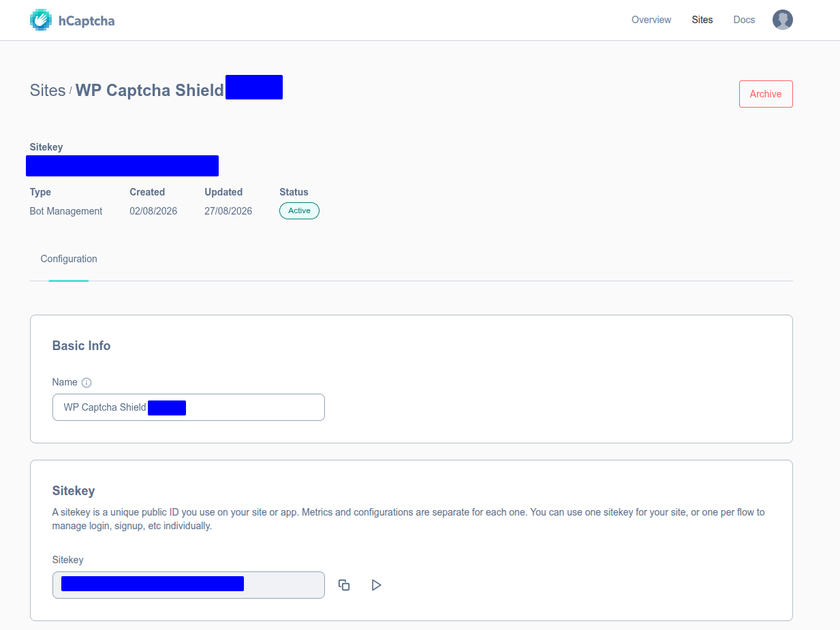Click the Sitekey label above the top key

pos(46,147)
